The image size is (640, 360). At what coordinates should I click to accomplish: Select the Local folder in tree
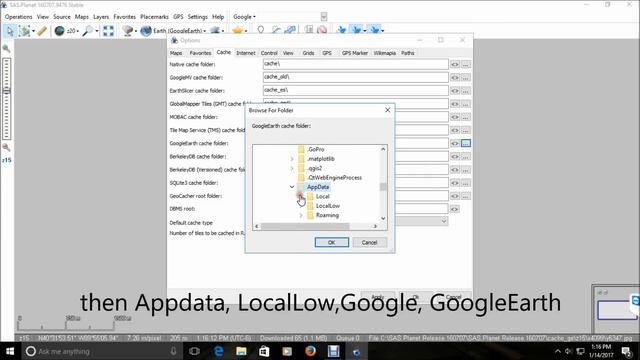(322, 196)
